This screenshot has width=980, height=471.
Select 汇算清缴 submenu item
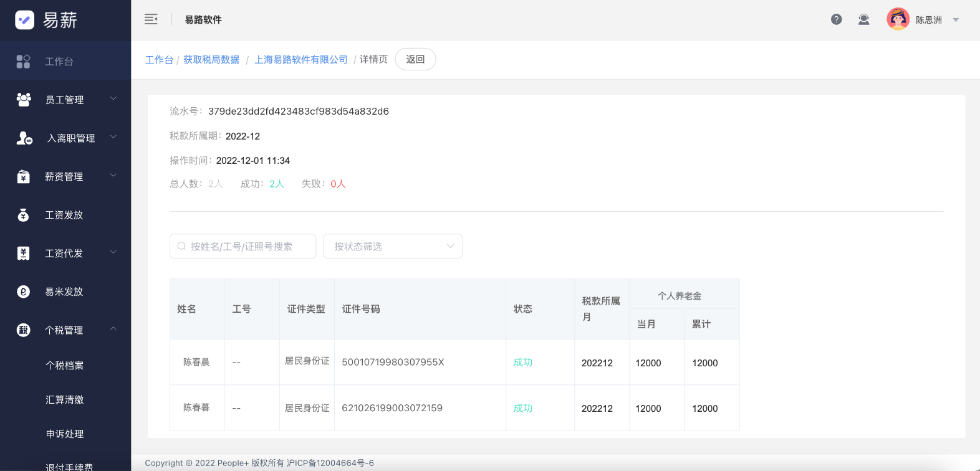(64, 400)
